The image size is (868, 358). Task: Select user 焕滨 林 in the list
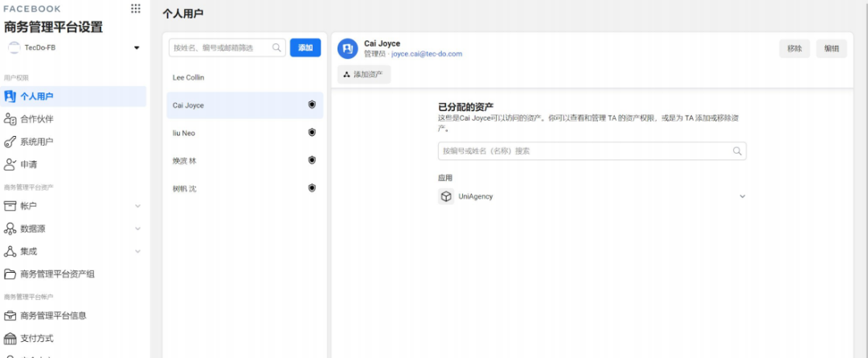point(244,161)
